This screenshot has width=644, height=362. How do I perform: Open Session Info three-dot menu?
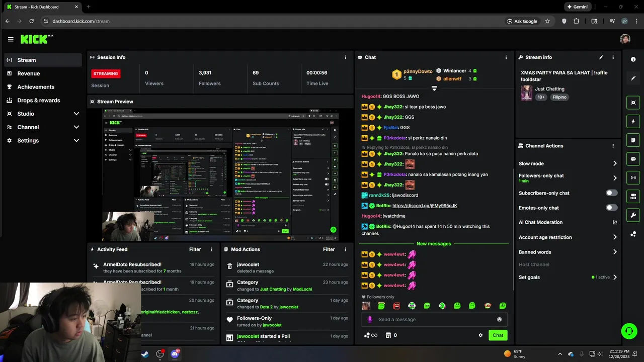click(x=345, y=57)
